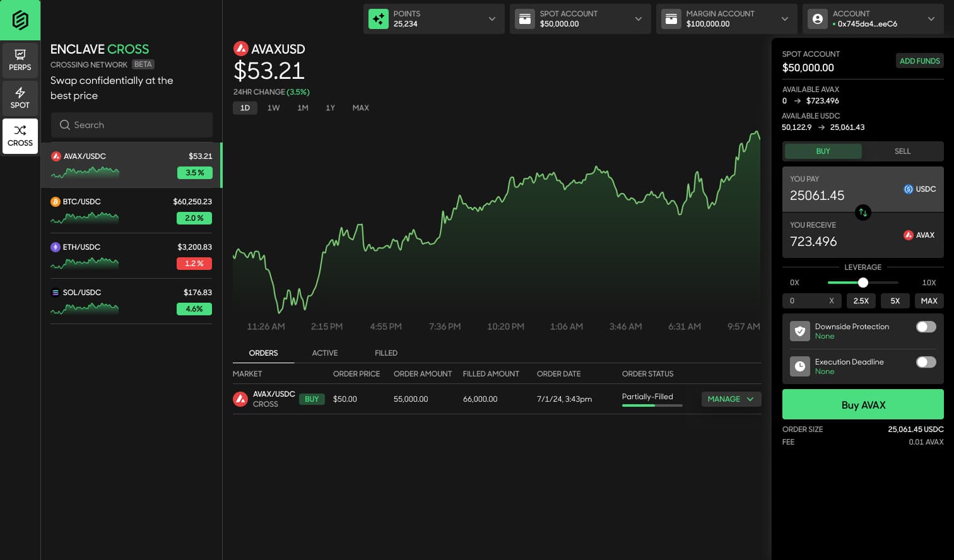The height and width of the screenshot is (560, 954).
Task: Select the BTC/USDC market row
Action: click(131, 210)
